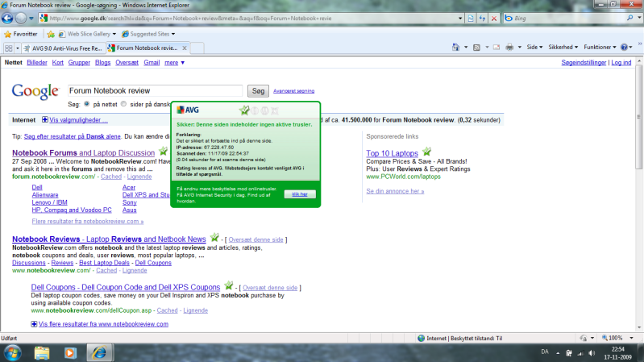Viewport: 644px width, 362px height.
Task: Expand 'Vis valgmuligheder' plus icon
Action: click(x=45, y=119)
